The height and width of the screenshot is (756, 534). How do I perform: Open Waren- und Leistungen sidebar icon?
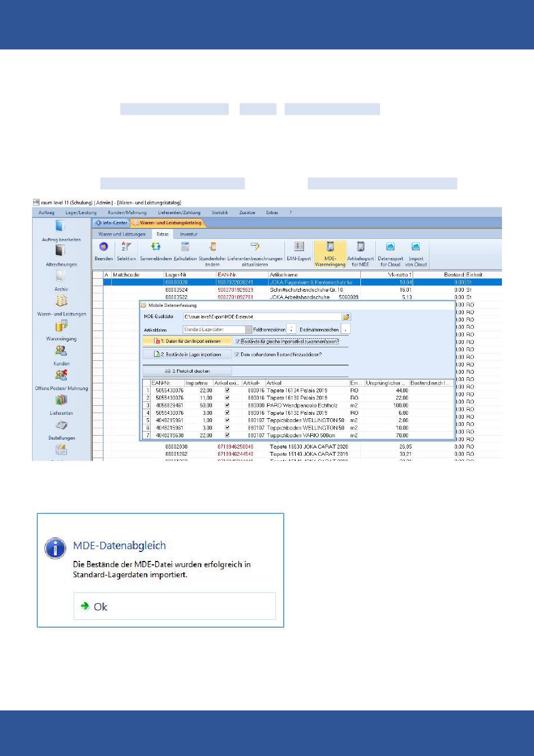tap(61, 305)
